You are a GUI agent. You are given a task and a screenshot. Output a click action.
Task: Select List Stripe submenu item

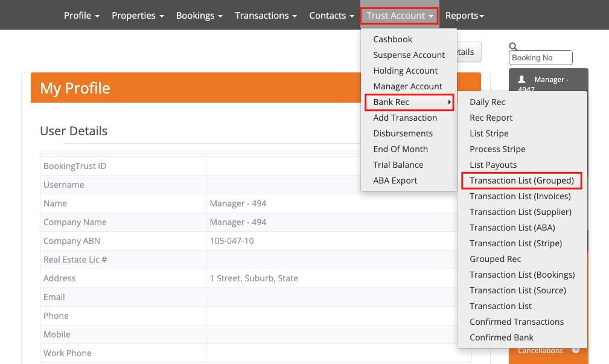[x=489, y=133]
